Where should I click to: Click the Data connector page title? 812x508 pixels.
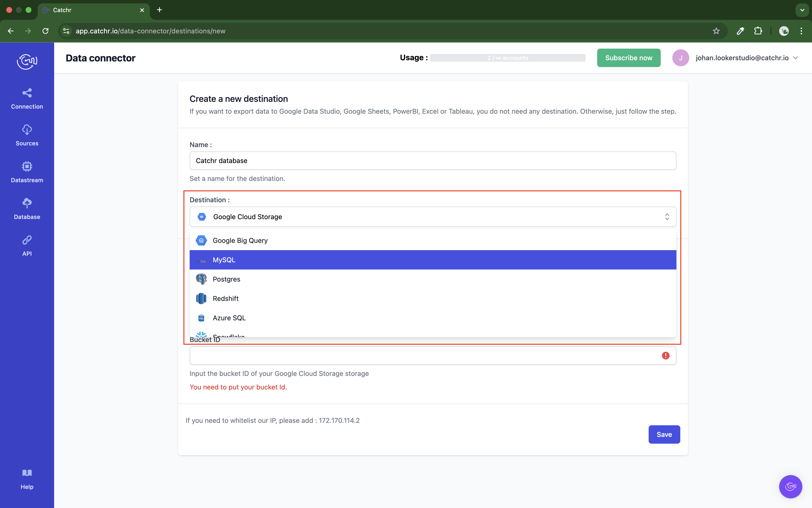pyautogui.click(x=100, y=58)
